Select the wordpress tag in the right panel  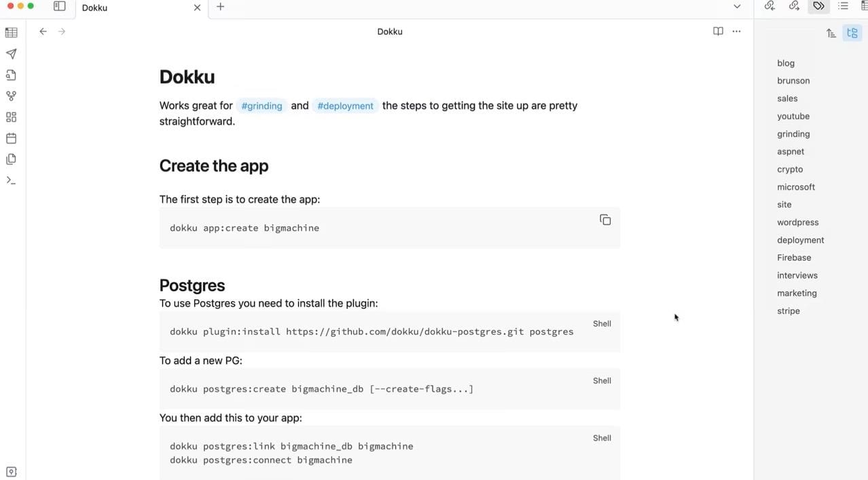[x=797, y=222]
